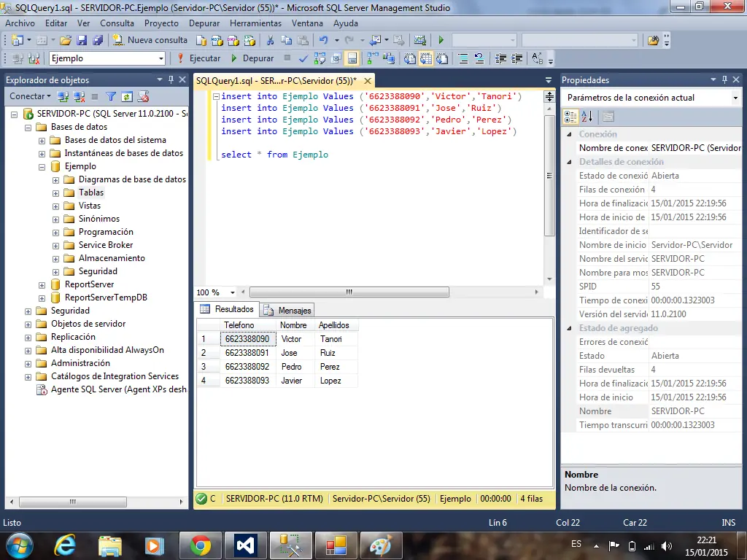
Task: Click the editor horizontal scrollbar thumb
Action: [x=349, y=292]
